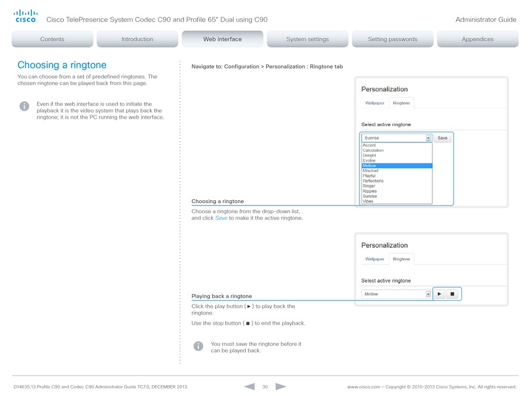Select highlighted Mellow ringtone option
Screen dimensions: 532x398
(x=397, y=166)
